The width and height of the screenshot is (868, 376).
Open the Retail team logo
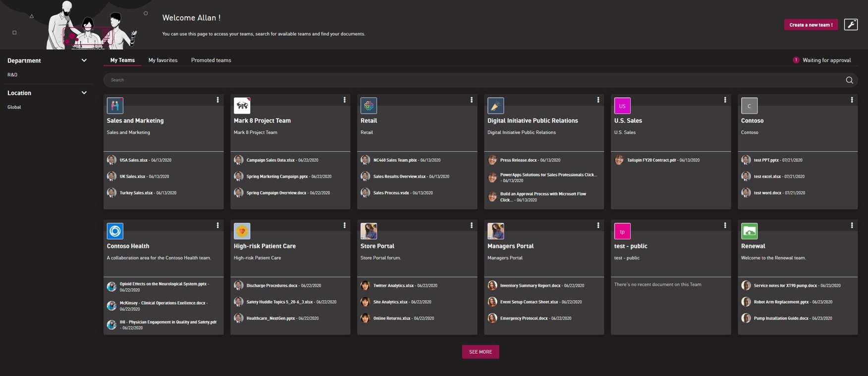pos(369,106)
